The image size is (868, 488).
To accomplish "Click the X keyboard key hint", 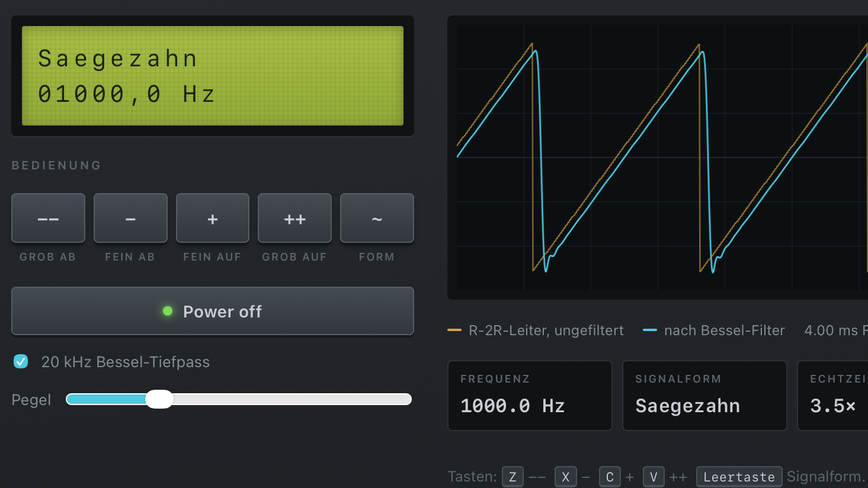I will (x=566, y=477).
